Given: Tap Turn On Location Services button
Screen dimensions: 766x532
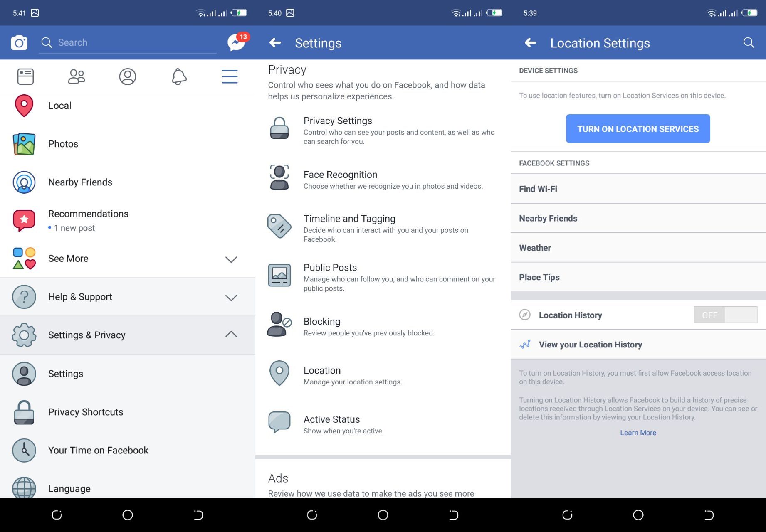Looking at the screenshot, I should pos(638,129).
